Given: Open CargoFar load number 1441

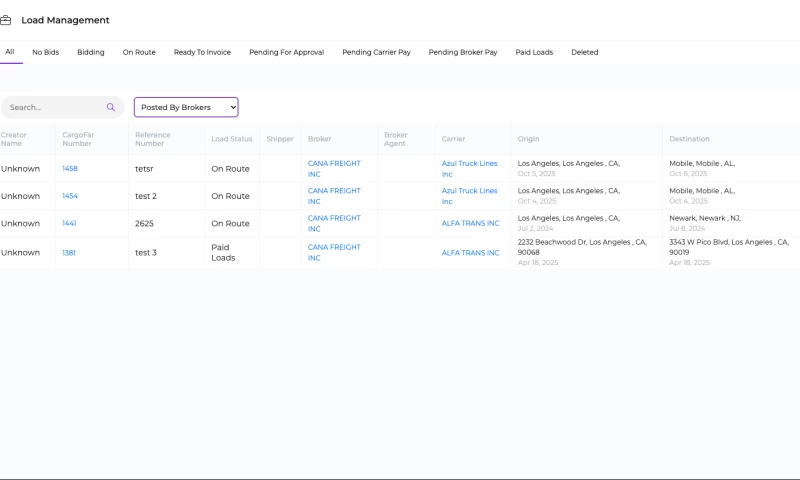Looking at the screenshot, I should click(69, 223).
